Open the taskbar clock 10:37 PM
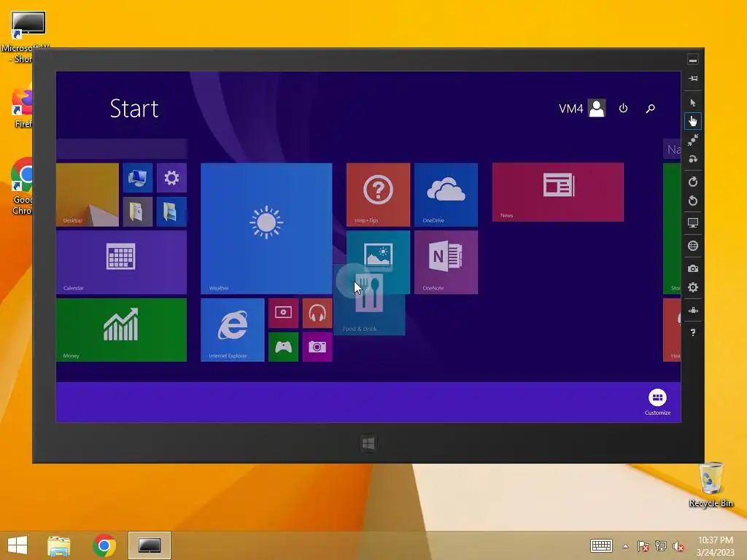Image resolution: width=747 pixels, height=560 pixels. tap(716, 546)
